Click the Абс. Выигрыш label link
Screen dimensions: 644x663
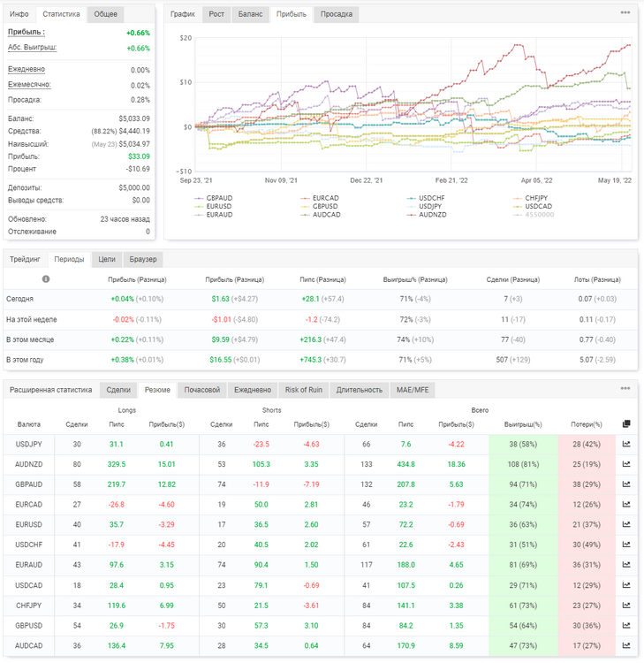[32, 48]
